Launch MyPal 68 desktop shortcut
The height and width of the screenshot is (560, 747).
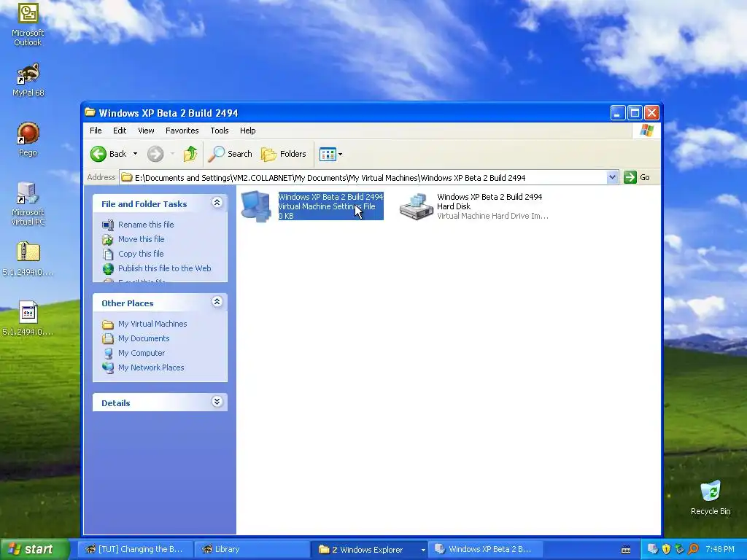pos(28,79)
